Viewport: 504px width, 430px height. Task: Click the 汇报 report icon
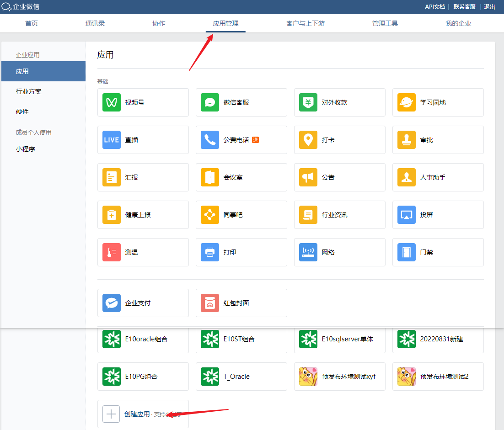click(x=112, y=177)
